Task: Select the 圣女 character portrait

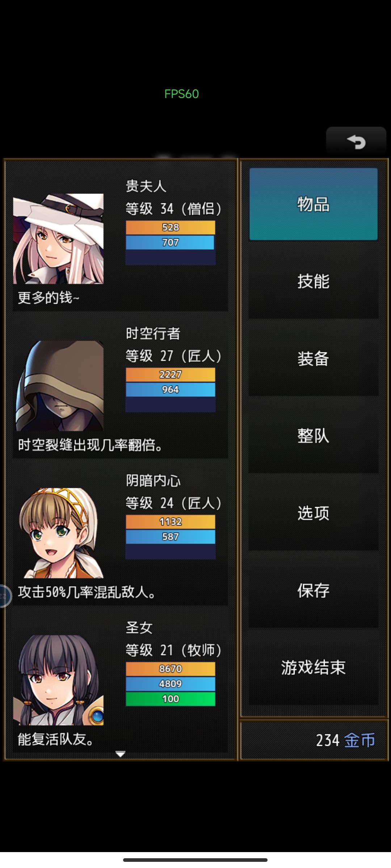Action: coord(58,680)
